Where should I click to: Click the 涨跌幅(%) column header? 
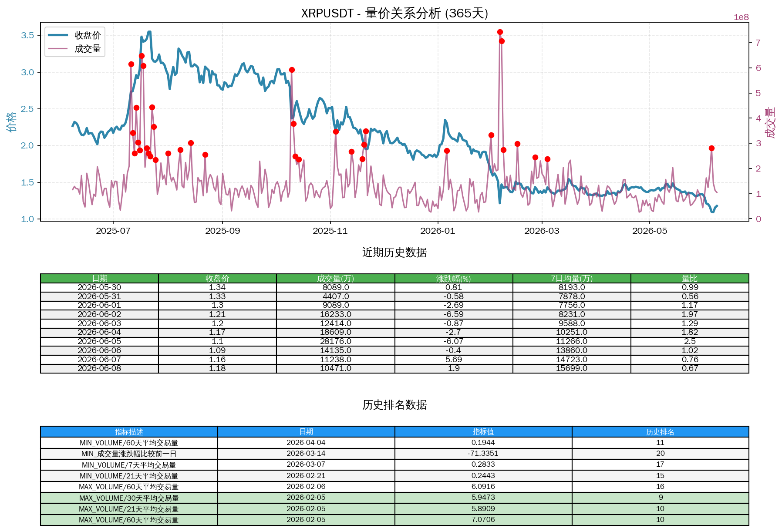click(454, 279)
